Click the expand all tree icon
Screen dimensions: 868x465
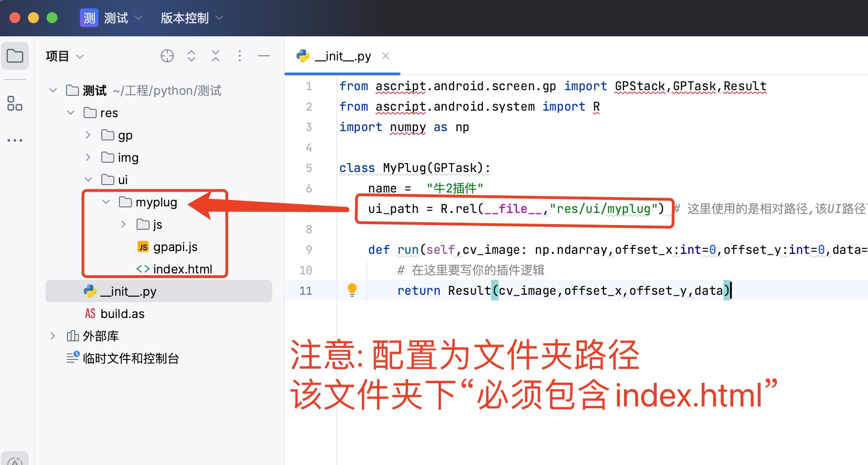coord(191,56)
